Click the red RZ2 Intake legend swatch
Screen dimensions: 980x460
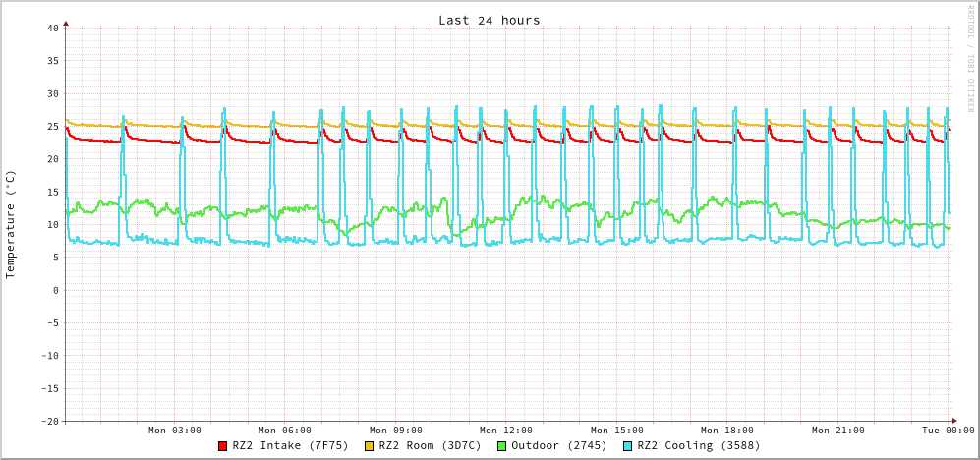point(223,446)
